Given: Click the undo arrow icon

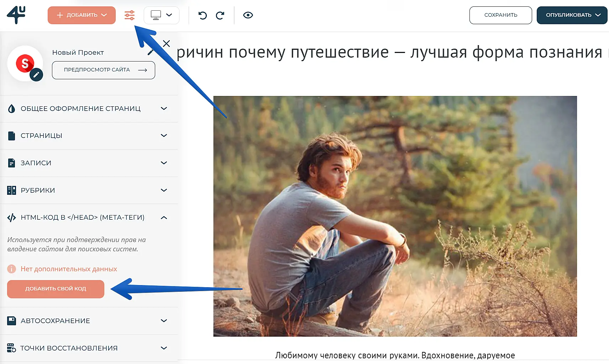Looking at the screenshot, I should pyautogui.click(x=203, y=15).
